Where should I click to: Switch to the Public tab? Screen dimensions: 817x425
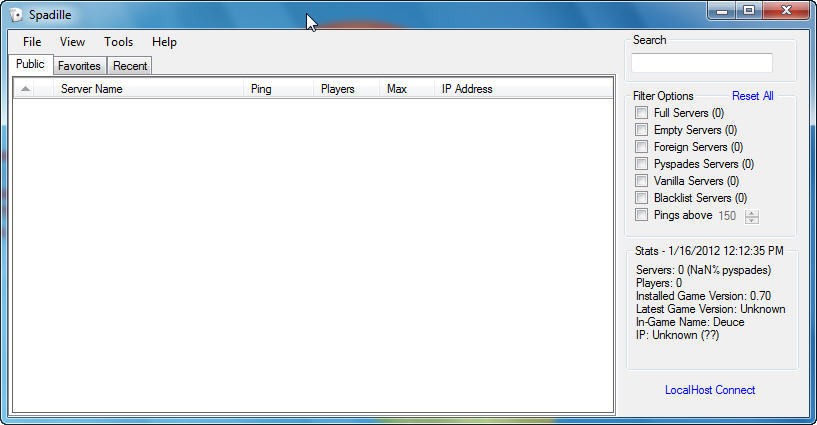pyautogui.click(x=30, y=64)
